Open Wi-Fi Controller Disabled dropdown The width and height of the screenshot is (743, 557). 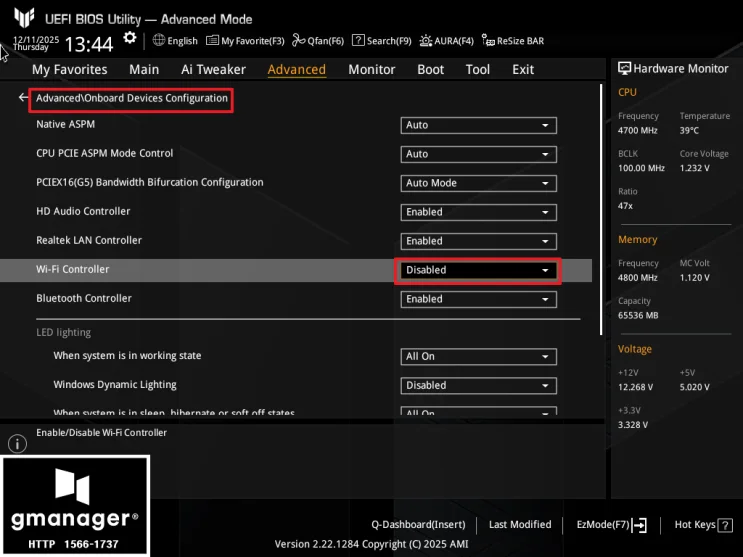[x=478, y=270]
